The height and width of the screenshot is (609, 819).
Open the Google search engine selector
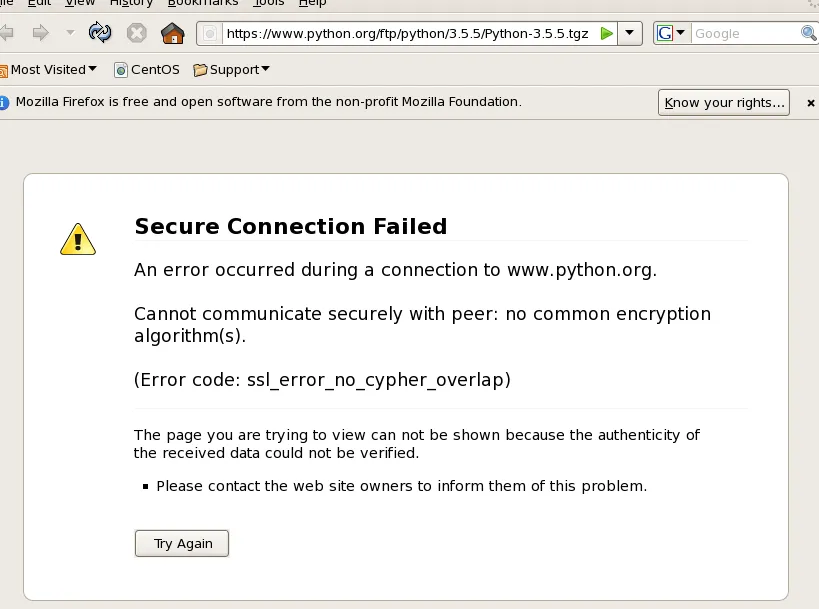[671, 33]
